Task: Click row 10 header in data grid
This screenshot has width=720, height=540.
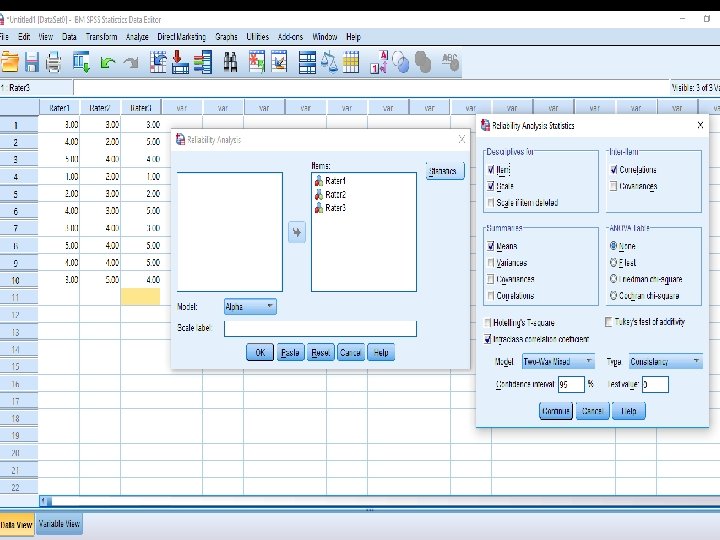Action: (19, 280)
